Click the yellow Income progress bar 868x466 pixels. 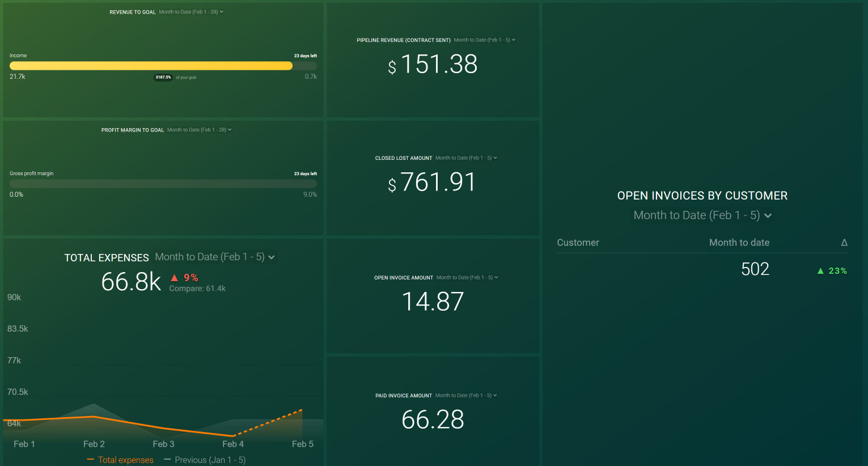coord(151,66)
